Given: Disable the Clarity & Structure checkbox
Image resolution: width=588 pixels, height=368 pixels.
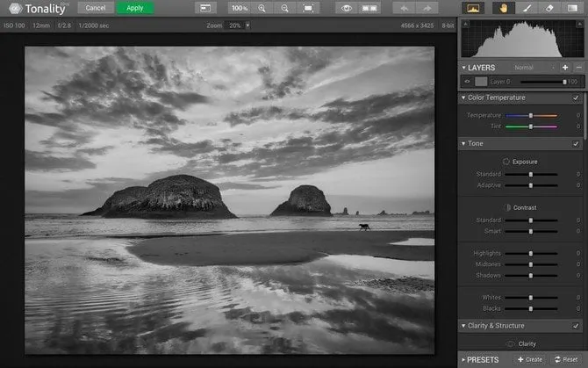Looking at the screenshot, I should point(576,326).
